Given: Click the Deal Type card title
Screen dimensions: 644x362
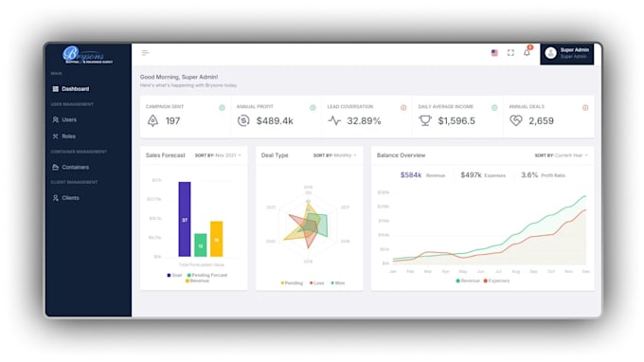Looking at the screenshot, I should click(275, 155).
